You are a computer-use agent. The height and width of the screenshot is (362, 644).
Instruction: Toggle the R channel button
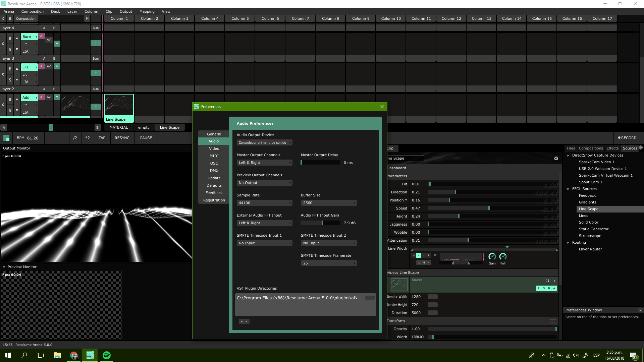539,288
